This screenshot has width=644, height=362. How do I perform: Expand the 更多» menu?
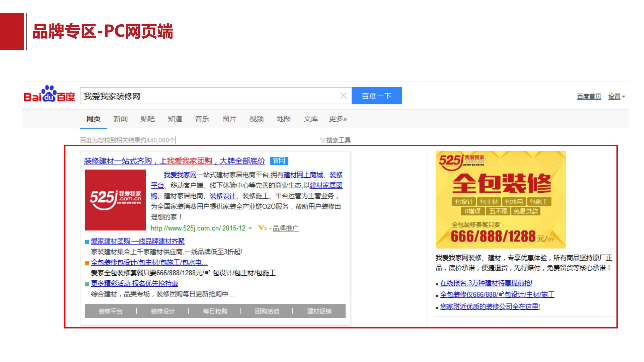[x=338, y=119]
